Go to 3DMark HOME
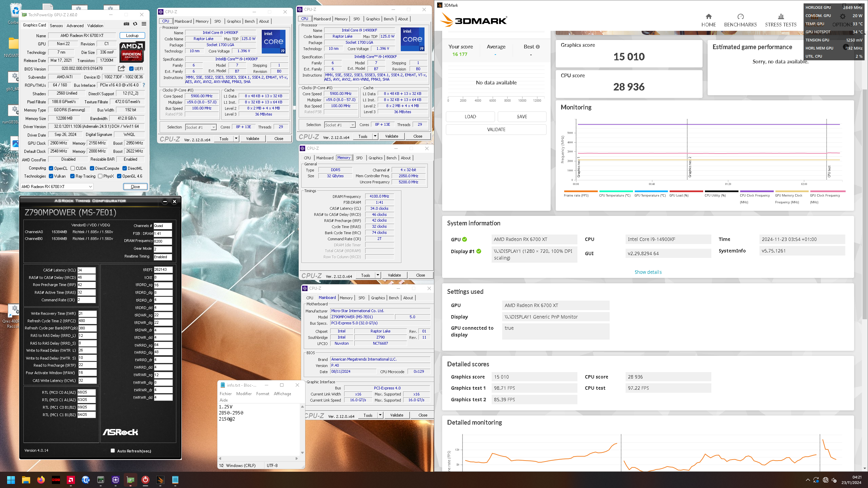Viewport: 868px width, 488px height. click(x=708, y=20)
